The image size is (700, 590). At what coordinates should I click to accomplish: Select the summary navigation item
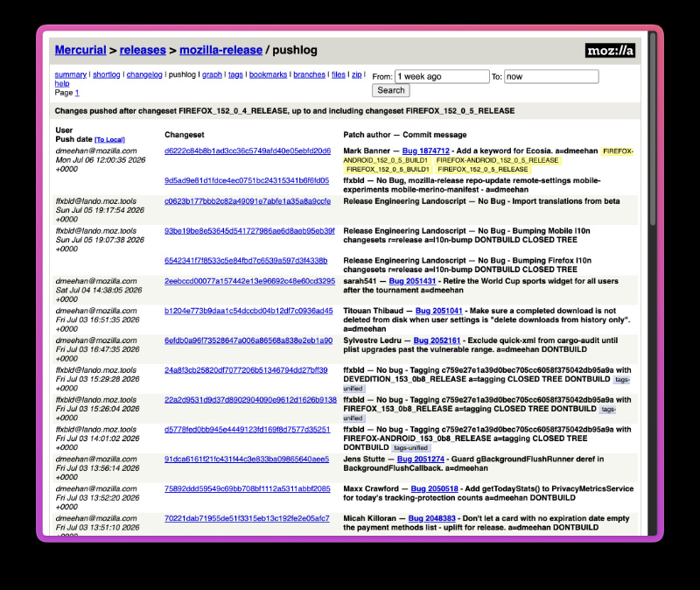coord(71,74)
